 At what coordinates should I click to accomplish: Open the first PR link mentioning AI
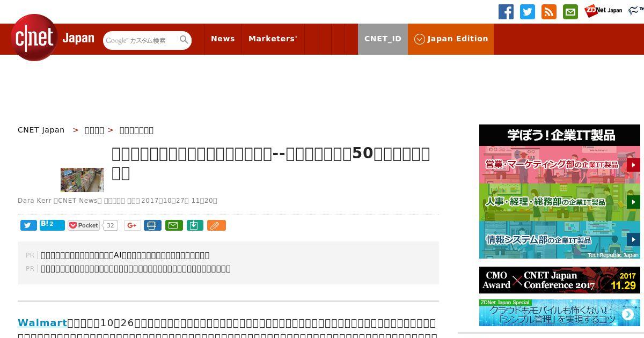125,255
